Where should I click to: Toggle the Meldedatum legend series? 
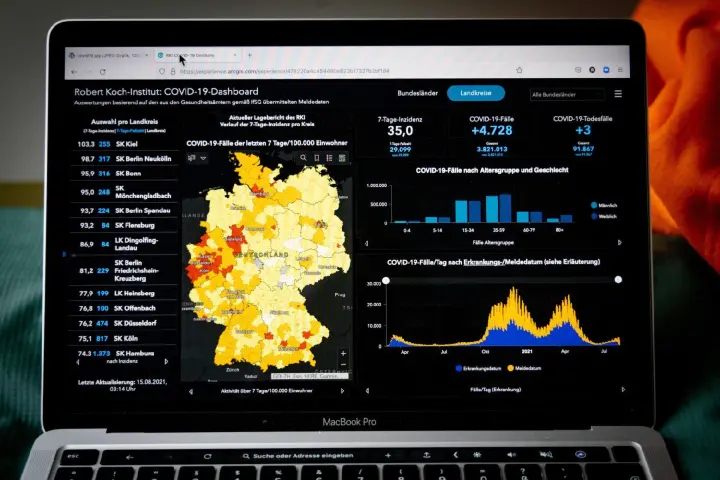(x=527, y=368)
